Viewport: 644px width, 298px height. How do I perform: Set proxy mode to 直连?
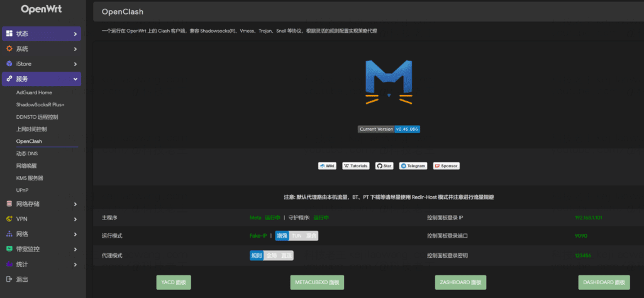pyautogui.click(x=286, y=255)
